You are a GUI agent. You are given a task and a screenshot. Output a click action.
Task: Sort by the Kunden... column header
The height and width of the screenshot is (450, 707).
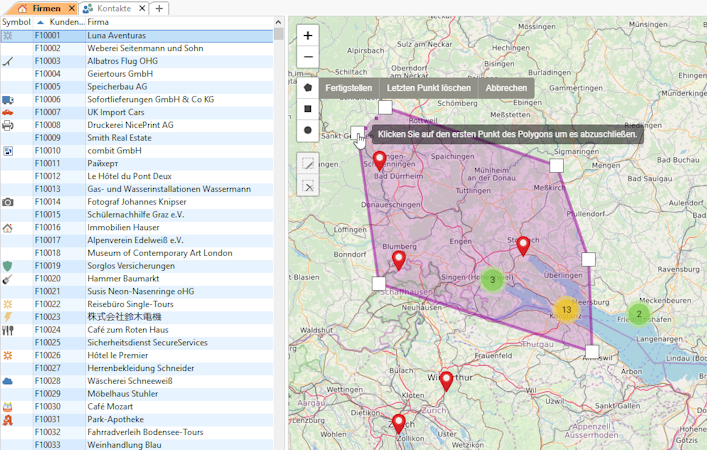60,22
